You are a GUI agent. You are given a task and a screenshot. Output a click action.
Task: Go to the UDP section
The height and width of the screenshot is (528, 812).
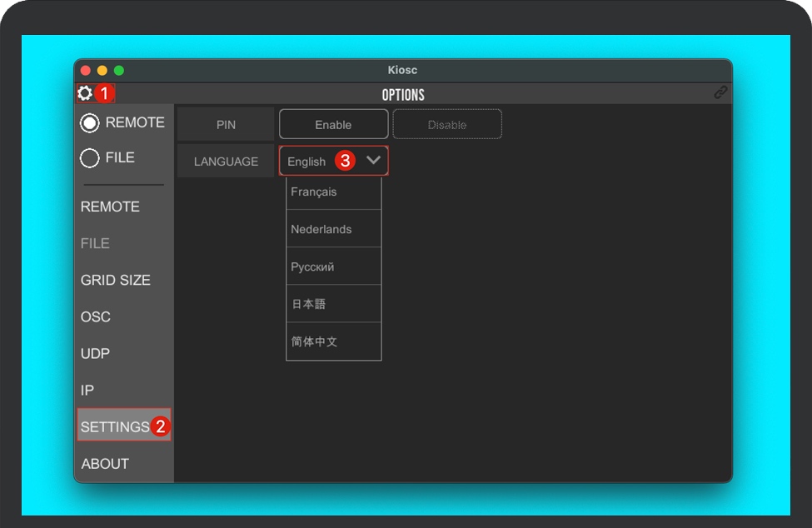96,353
